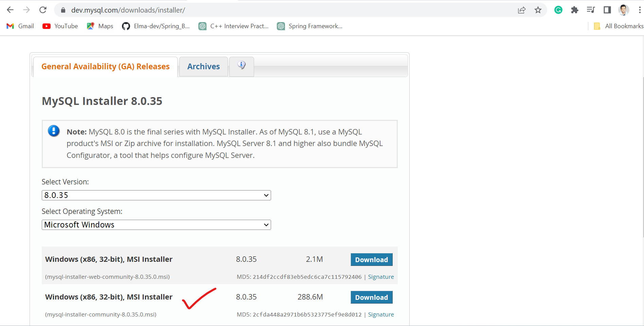Click the Select Operating System label

click(x=82, y=211)
